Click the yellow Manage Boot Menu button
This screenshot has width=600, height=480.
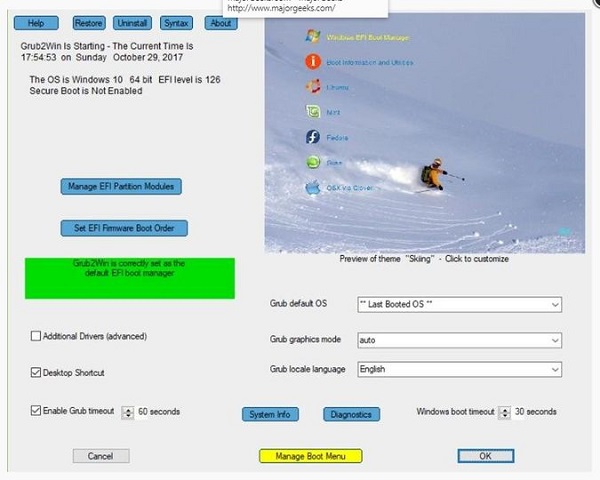310,456
